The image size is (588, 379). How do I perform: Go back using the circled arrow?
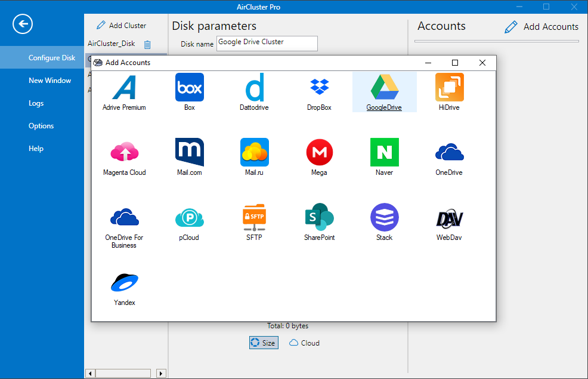pyautogui.click(x=23, y=24)
